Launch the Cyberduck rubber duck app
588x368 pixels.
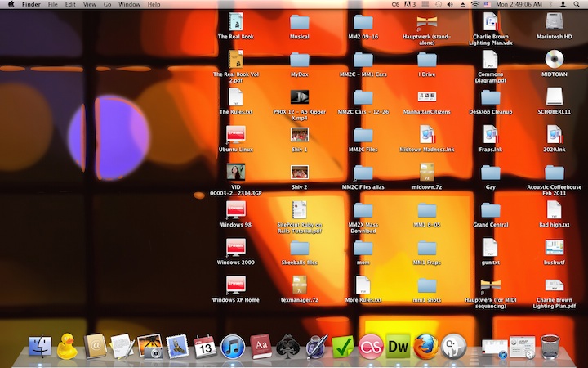pos(67,347)
